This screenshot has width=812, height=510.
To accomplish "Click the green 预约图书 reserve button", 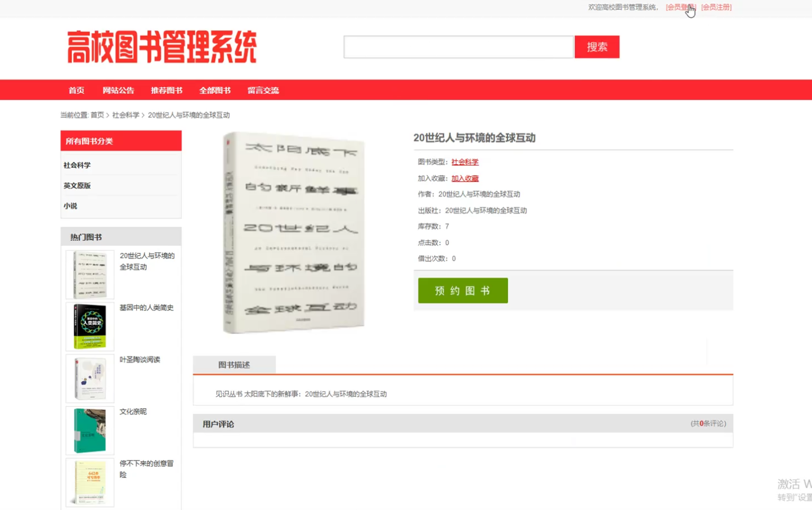I will pos(463,290).
